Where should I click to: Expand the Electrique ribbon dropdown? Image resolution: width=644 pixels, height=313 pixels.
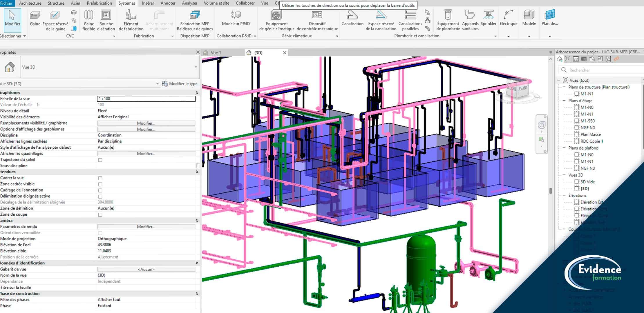coord(509,36)
